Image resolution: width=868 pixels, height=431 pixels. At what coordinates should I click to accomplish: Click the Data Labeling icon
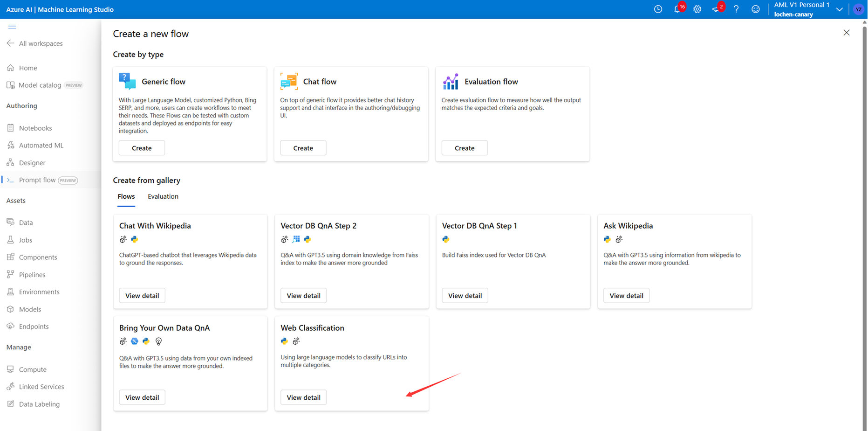[10, 404]
